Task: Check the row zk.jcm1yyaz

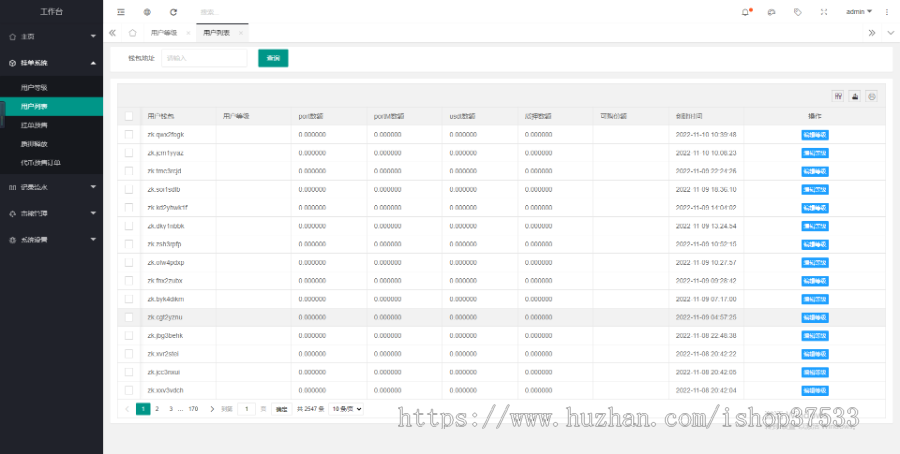Action: [129, 153]
